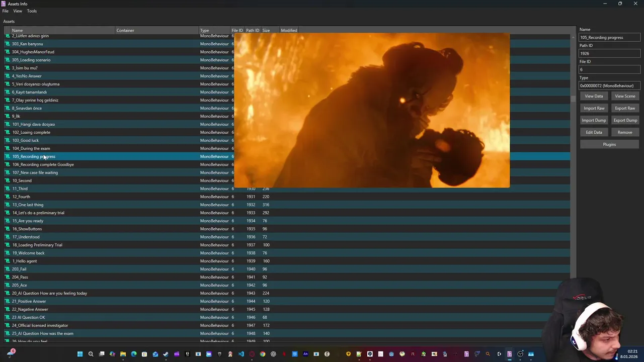Viewport: 644px width, 362px height.
Task: Open Visual Studio Code from the taskbar
Action: (x=241, y=354)
